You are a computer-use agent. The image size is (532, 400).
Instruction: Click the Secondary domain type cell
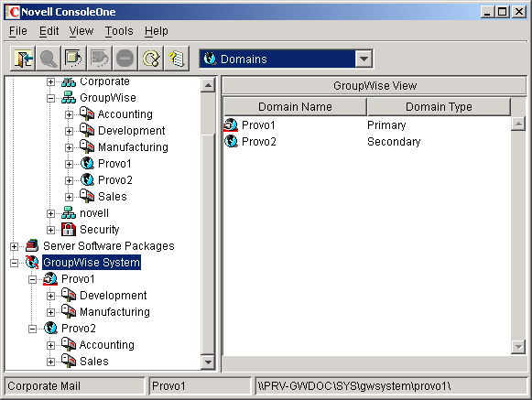point(394,142)
